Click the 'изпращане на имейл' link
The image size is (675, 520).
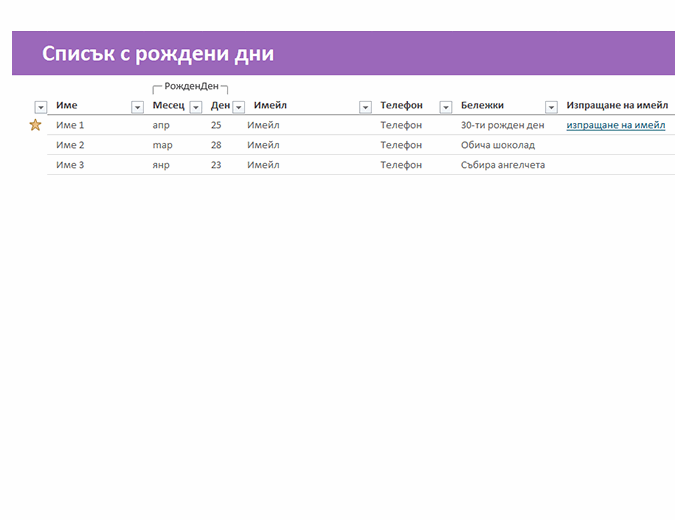click(x=616, y=125)
